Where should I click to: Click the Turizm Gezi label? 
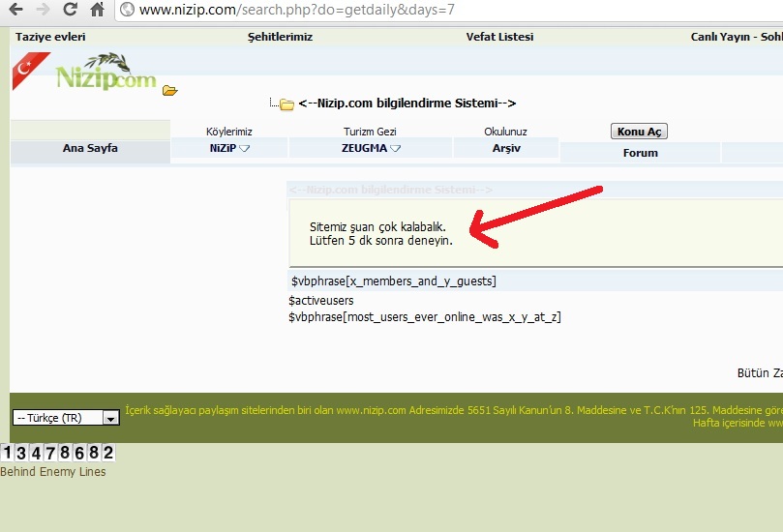370,132
